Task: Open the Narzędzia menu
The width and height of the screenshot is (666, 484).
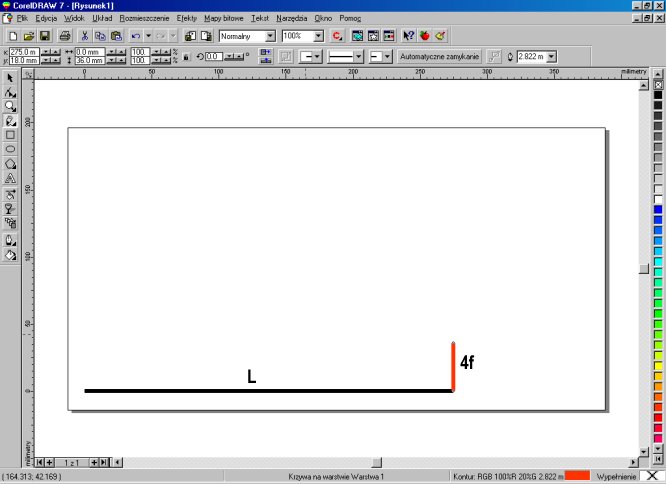Action: point(292,18)
